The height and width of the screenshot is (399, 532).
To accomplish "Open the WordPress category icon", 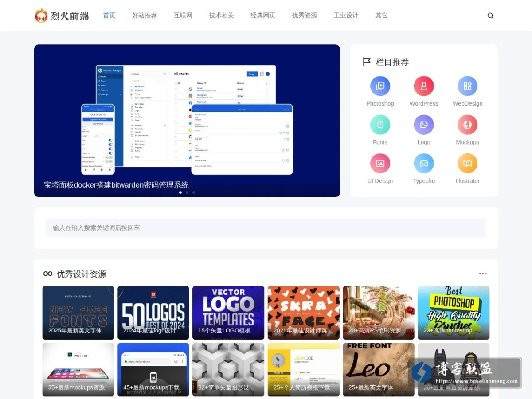I will [x=424, y=86].
